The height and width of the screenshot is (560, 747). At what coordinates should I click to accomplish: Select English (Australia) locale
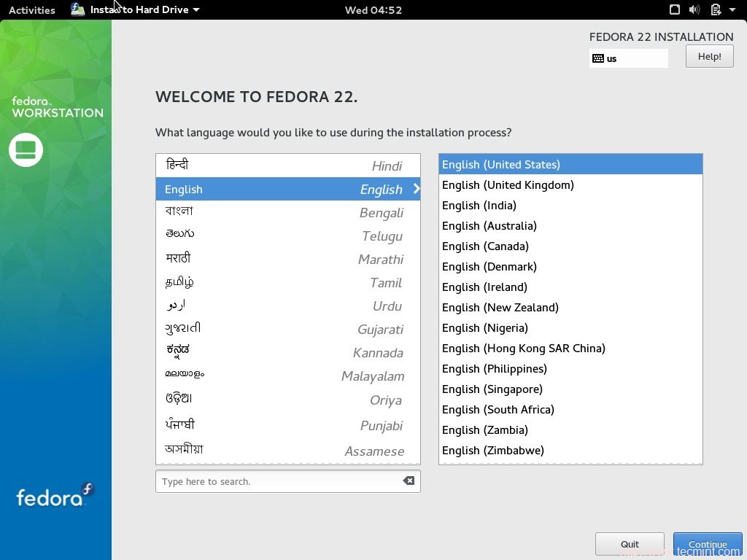489,225
